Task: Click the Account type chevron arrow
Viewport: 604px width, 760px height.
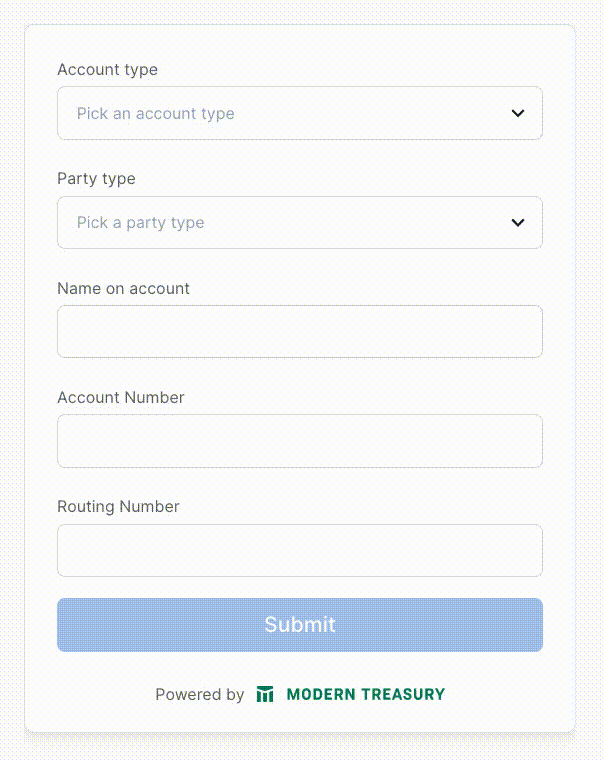Action: coord(518,113)
